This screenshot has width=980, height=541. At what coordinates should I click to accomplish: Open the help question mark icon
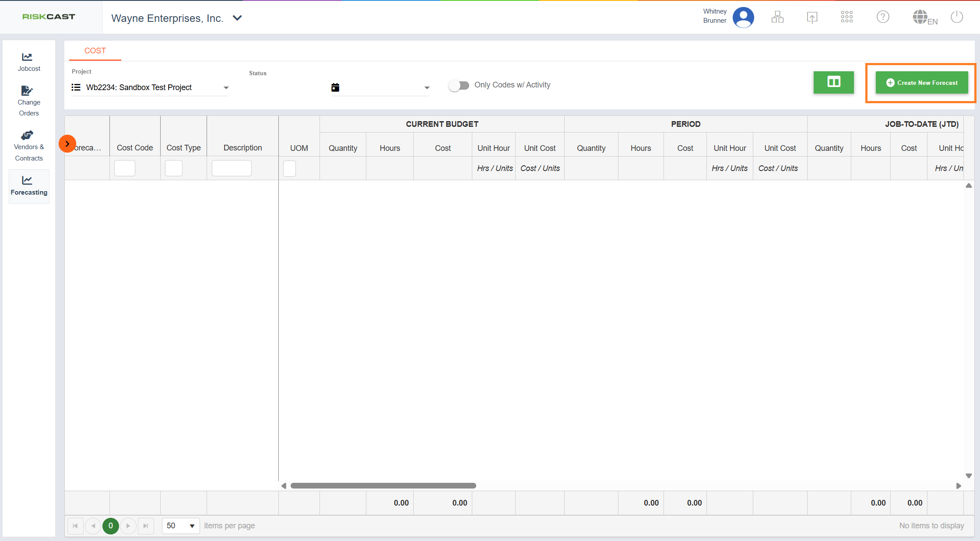882,17
